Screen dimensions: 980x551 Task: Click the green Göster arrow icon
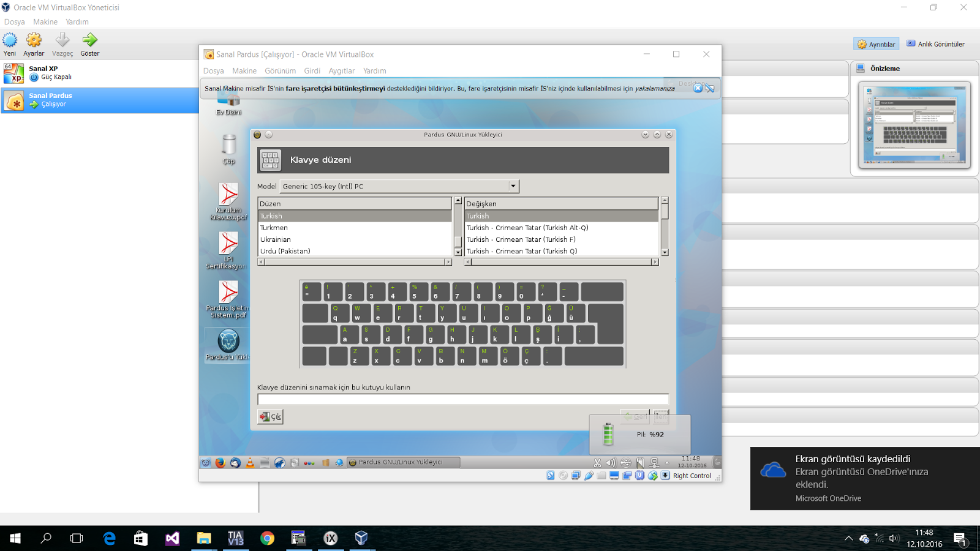coord(90,40)
